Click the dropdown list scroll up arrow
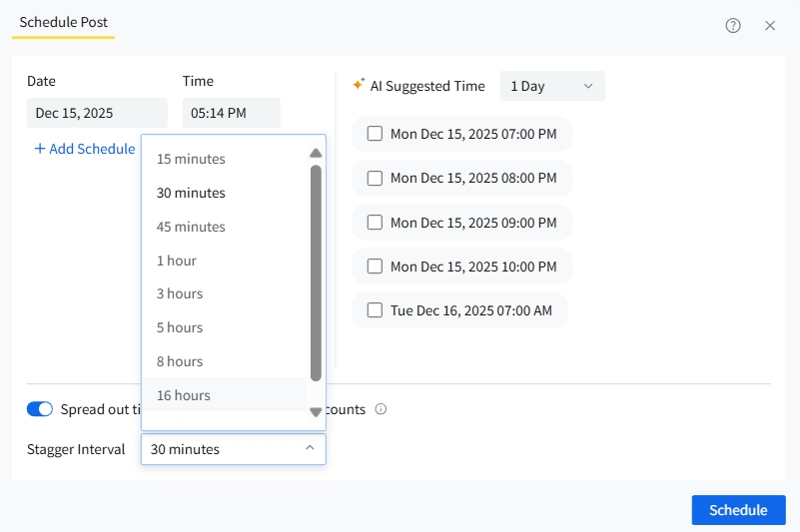 pos(316,153)
